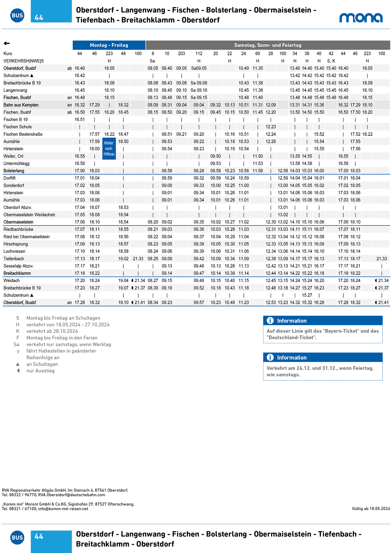Click the BUS circle icon in the bottom footer
392x553 pixels.
click(17, 537)
